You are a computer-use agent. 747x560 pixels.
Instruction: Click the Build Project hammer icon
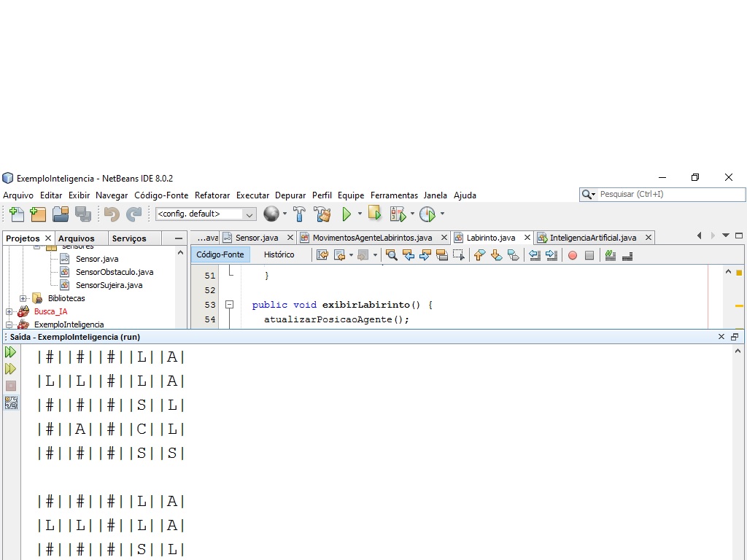[x=299, y=214]
